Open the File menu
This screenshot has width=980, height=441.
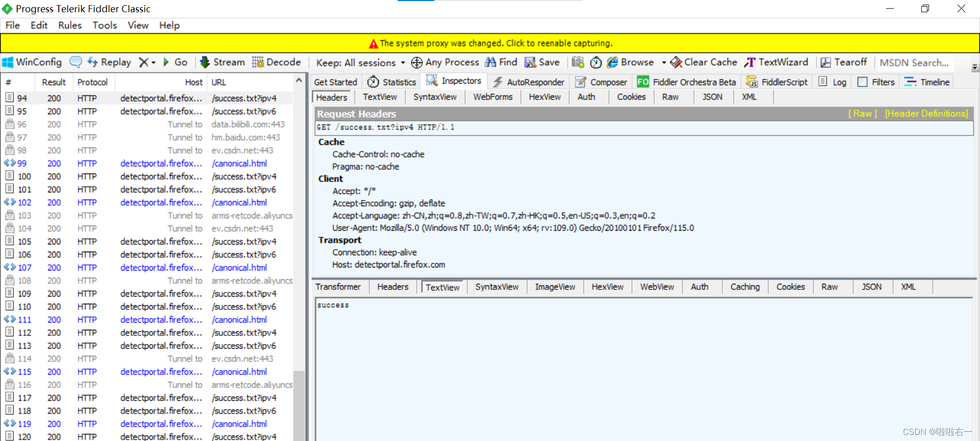tap(13, 26)
